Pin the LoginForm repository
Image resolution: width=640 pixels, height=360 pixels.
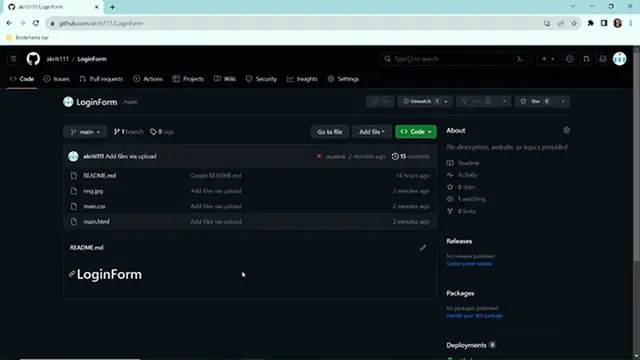point(380,101)
